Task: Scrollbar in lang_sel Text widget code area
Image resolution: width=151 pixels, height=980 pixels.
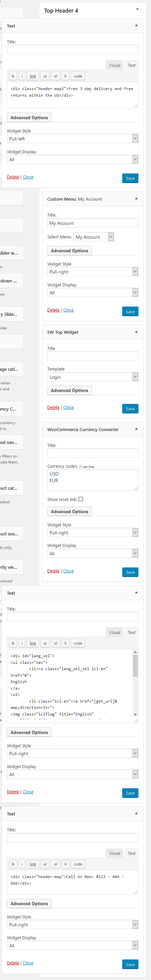Action: click(x=135, y=683)
